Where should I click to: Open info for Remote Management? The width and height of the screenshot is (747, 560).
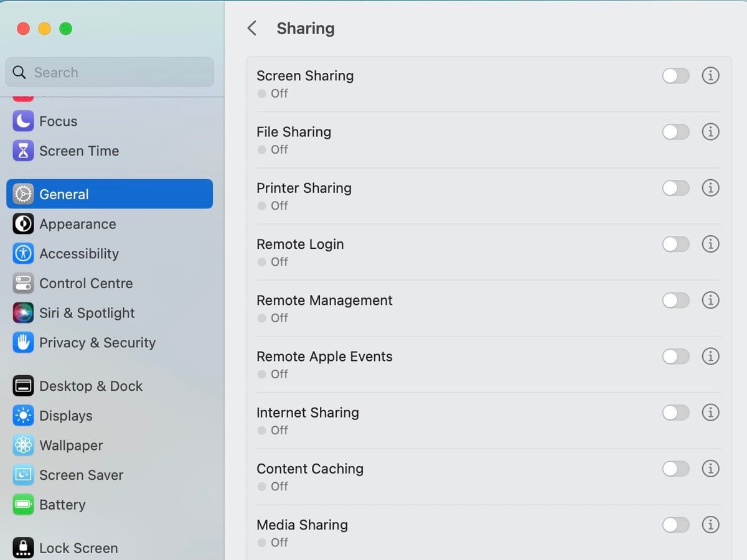(710, 300)
